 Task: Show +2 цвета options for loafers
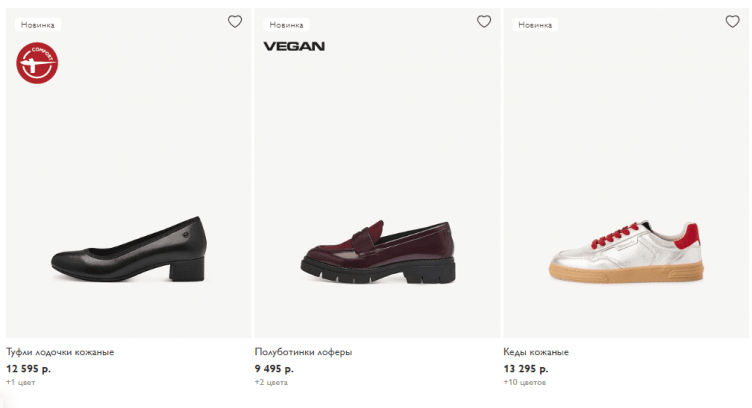[x=271, y=383]
